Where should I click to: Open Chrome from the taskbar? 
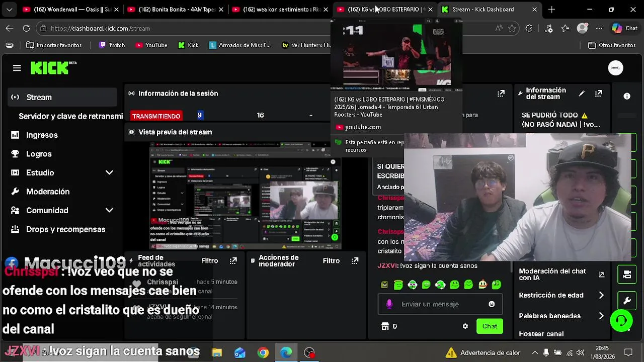pos(263,353)
